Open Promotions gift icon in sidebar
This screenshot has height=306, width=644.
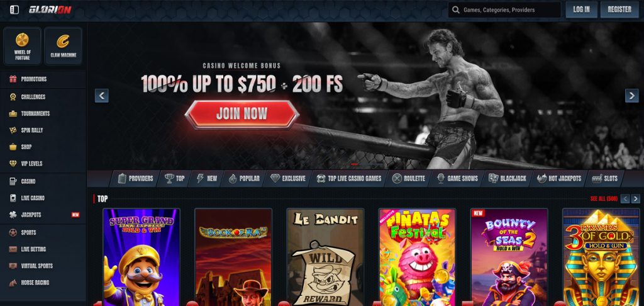point(13,79)
